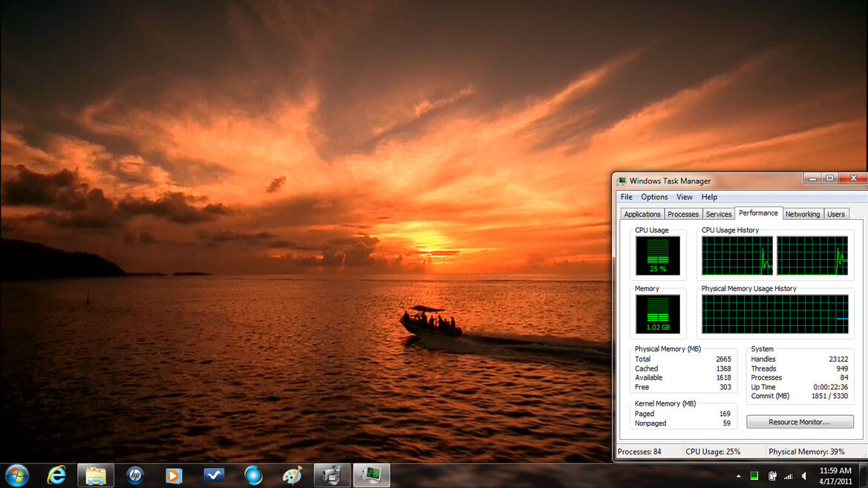Switch to the Users tab
The width and height of the screenshot is (868, 488).
836,214
